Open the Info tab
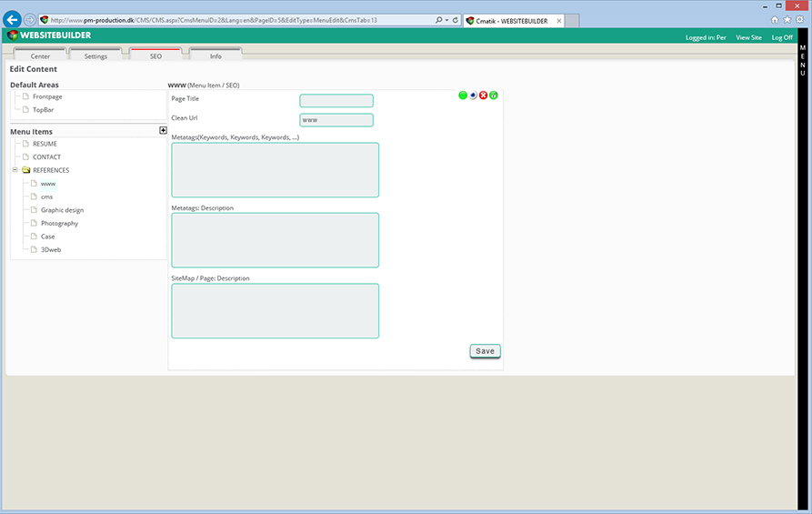 pyautogui.click(x=216, y=56)
